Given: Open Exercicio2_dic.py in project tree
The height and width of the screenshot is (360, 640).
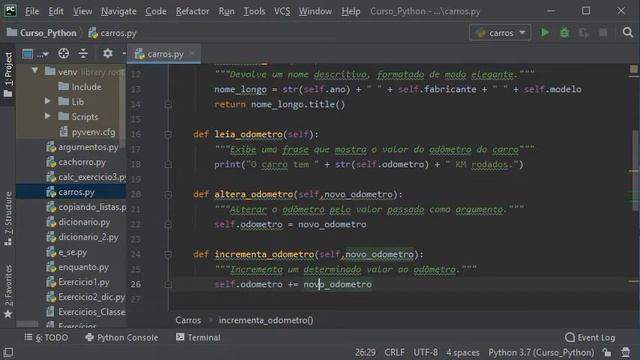Looking at the screenshot, I should coord(85,297).
